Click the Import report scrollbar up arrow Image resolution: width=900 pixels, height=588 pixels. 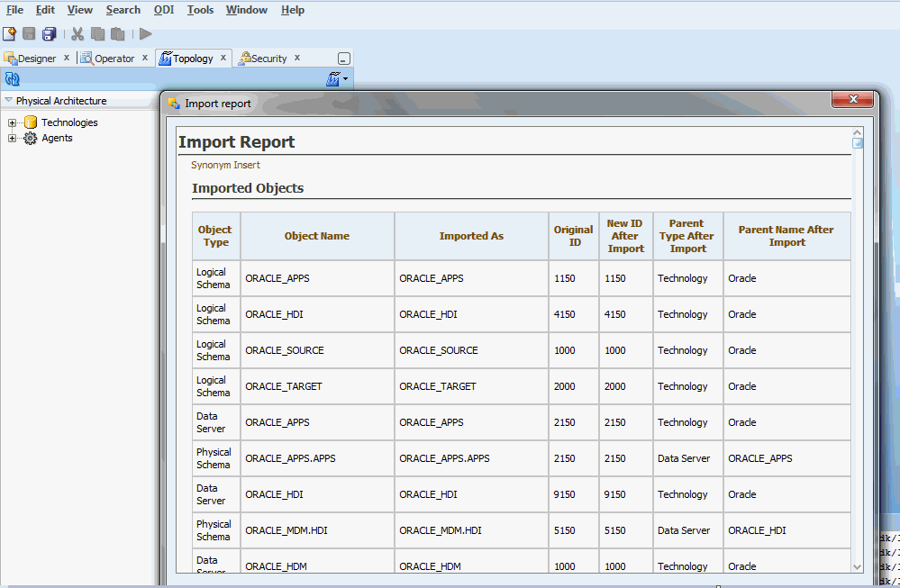pyautogui.click(x=858, y=132)
